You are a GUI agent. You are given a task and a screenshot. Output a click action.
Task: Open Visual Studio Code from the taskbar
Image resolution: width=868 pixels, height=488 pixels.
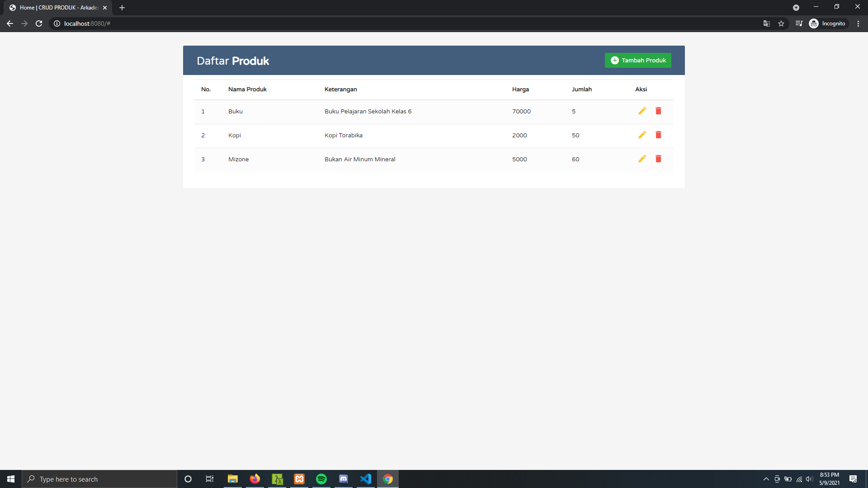click(366, 479)
